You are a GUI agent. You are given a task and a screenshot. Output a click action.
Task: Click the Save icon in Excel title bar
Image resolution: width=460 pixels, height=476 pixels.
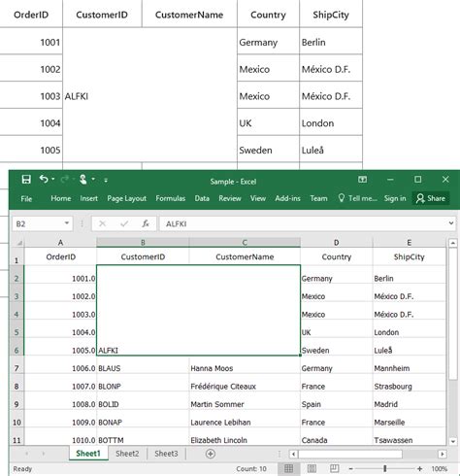click(x=26, y=180)
